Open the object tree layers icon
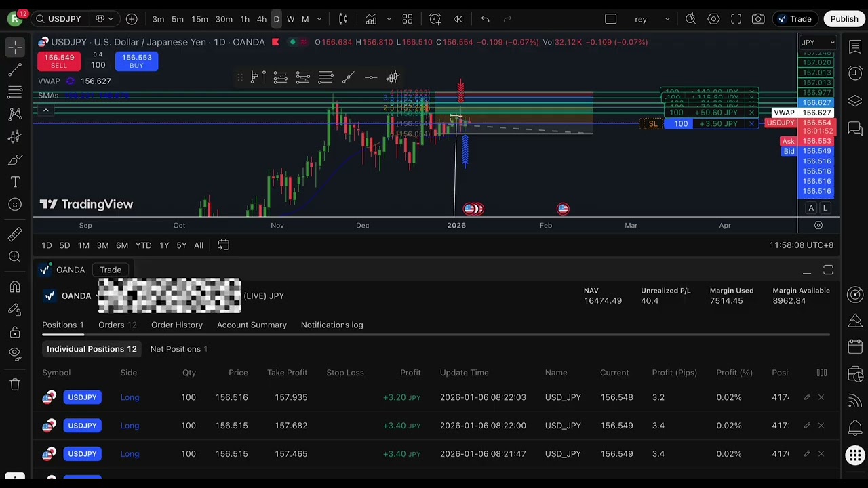Viewport: 868px width, 488px height. click(x=855, y=101)
